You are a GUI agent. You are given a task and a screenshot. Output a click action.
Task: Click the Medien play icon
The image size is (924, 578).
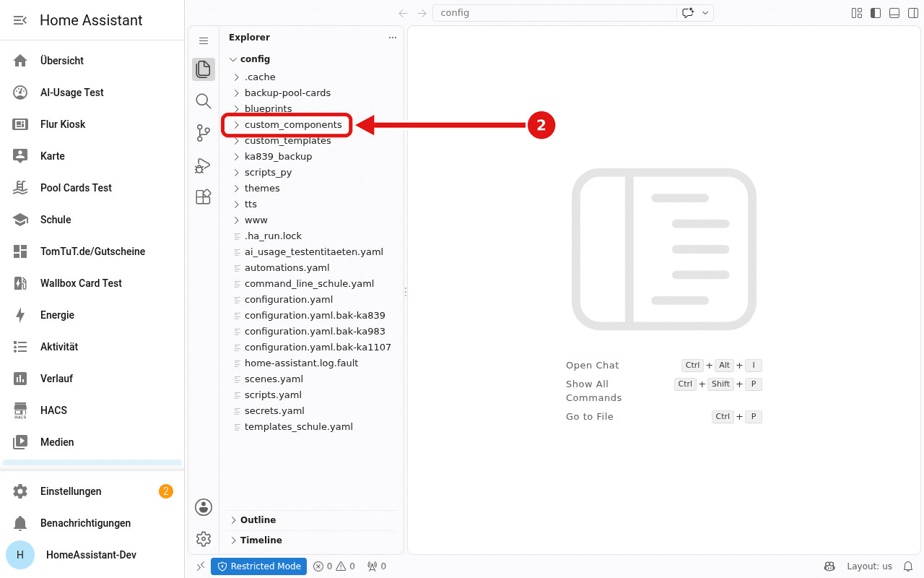click(20, 442)
